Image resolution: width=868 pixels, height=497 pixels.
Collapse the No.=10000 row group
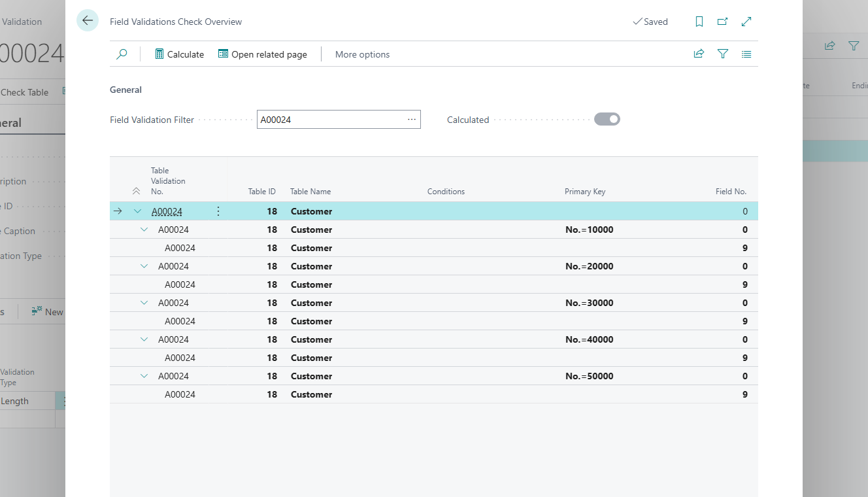pos(144,230)
